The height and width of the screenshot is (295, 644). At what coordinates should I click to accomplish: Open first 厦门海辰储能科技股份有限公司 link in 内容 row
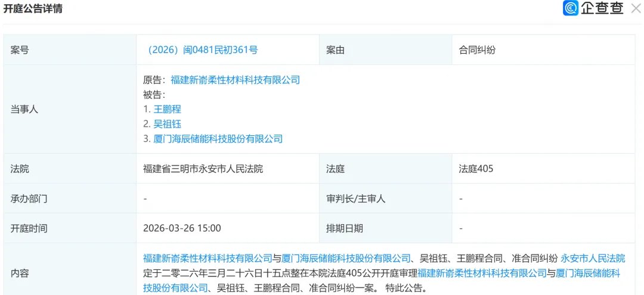(x=346, y=258)
